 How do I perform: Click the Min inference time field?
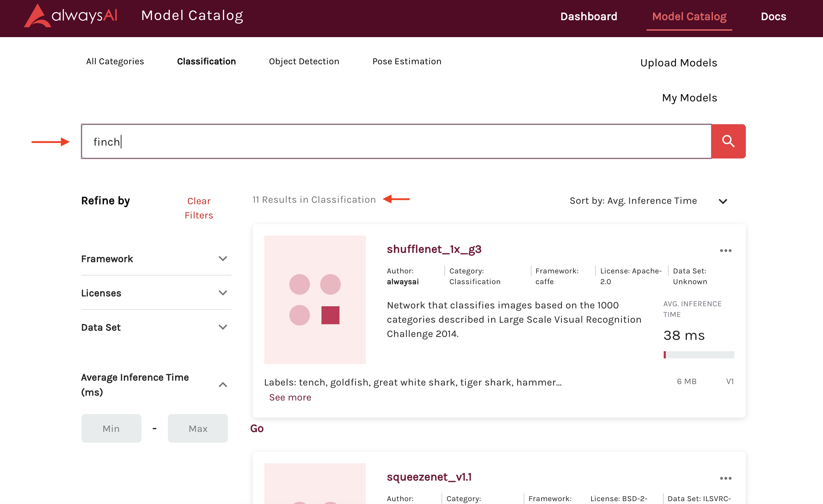click(x=111, y=428)
